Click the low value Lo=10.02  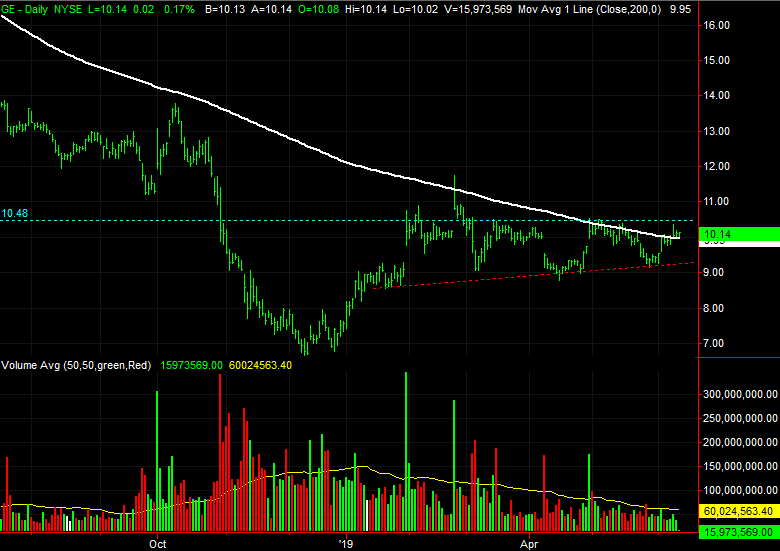tap(415, 9)
